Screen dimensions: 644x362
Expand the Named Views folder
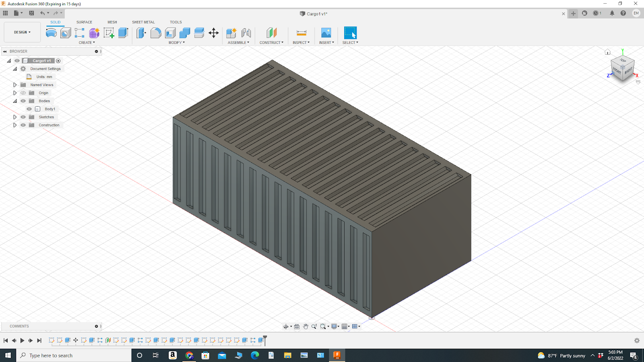click(15, 85)
